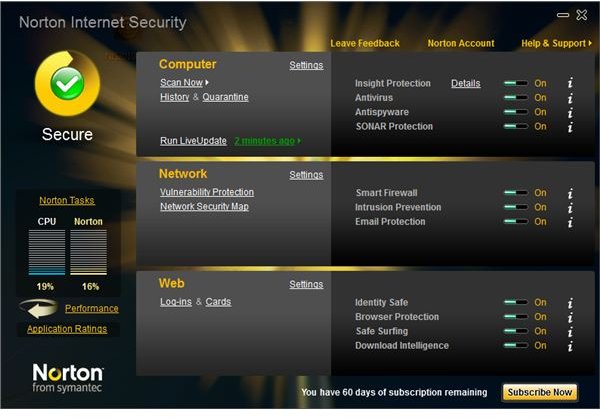Toggle Smart Firewall switch
This screenshot has width=600, height=418.
pos(516,193)
